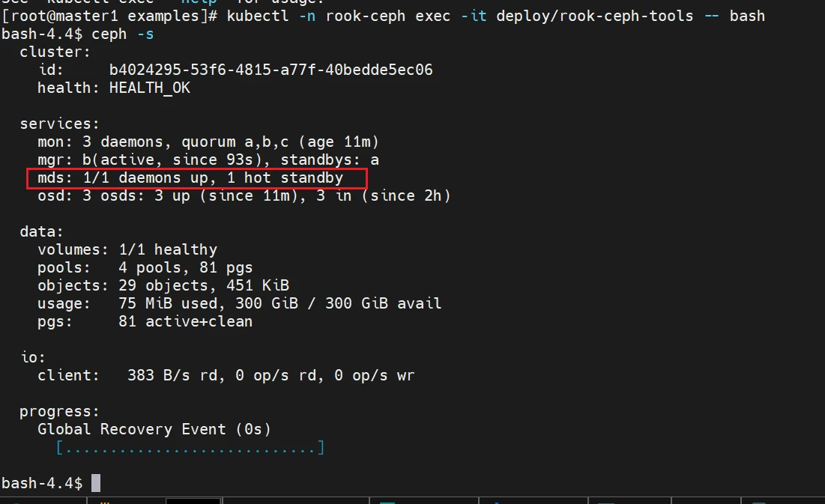Click the osd 3 up status line
Screen dimensions: 825x504
click(x=244, y=196)
